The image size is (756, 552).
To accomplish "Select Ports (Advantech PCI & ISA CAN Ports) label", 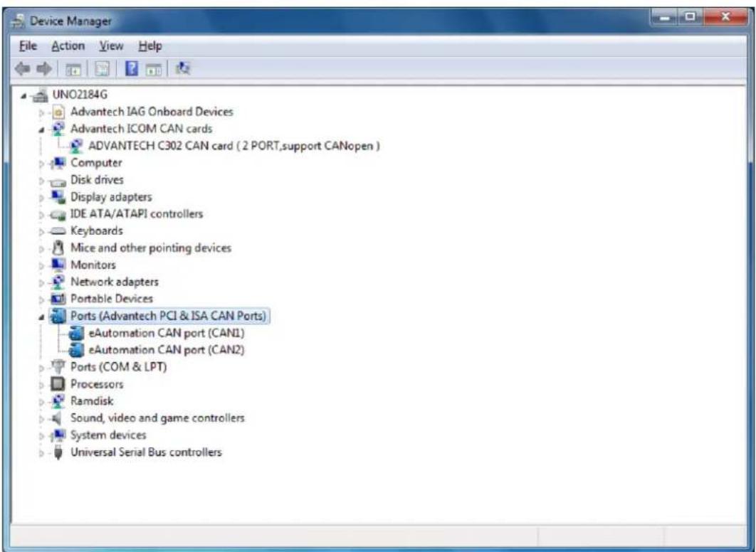I will click(x=168, y=316).
